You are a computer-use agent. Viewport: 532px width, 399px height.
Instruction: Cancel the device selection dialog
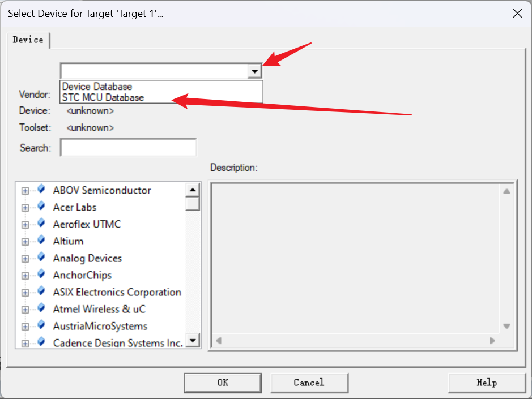(x=309, y=383)
